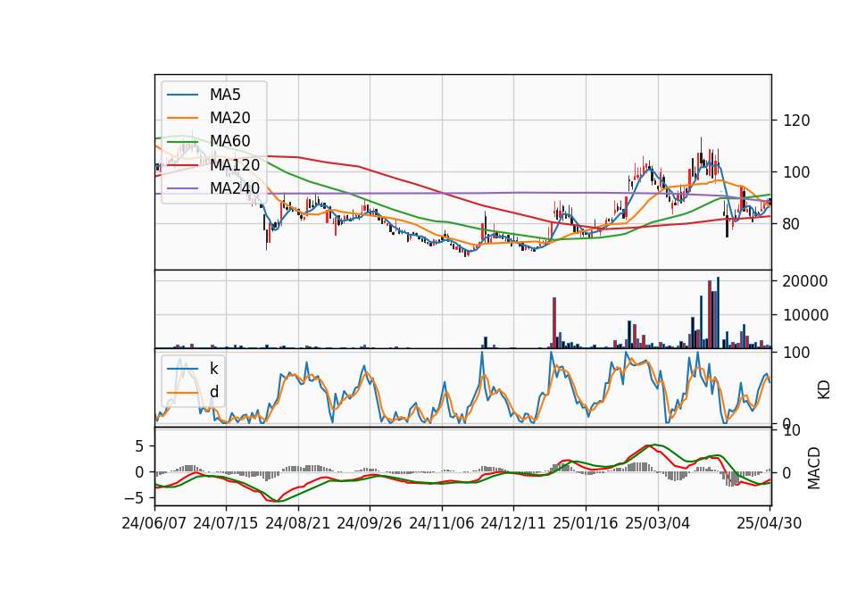857x616 pixels.
Task: Click the KD axis title
Action: pos(824,390)
